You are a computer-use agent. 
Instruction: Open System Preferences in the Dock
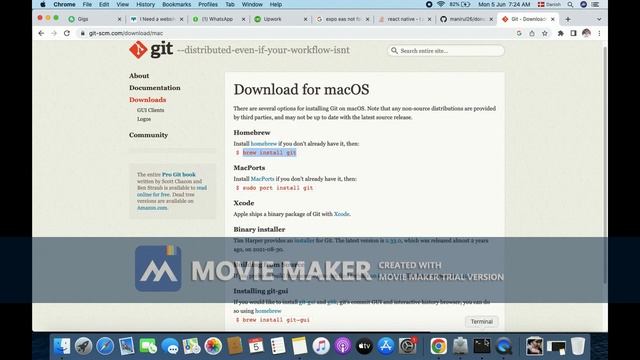407,346
